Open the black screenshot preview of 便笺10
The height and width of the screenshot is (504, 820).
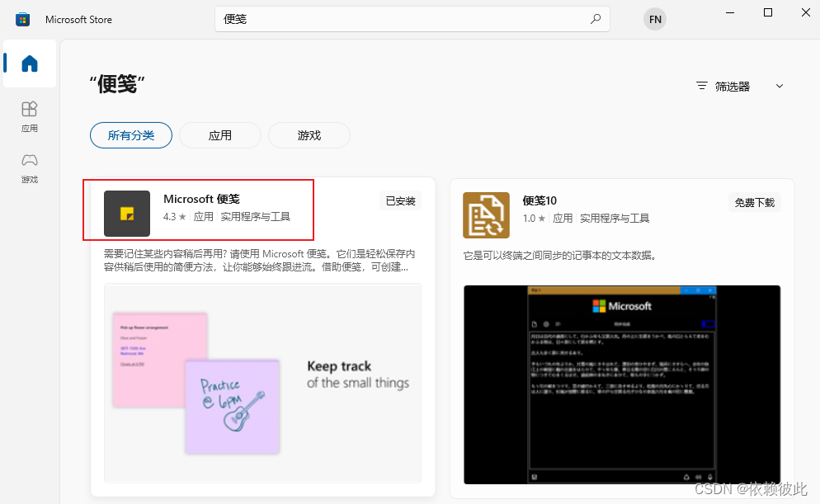point(622,384)
